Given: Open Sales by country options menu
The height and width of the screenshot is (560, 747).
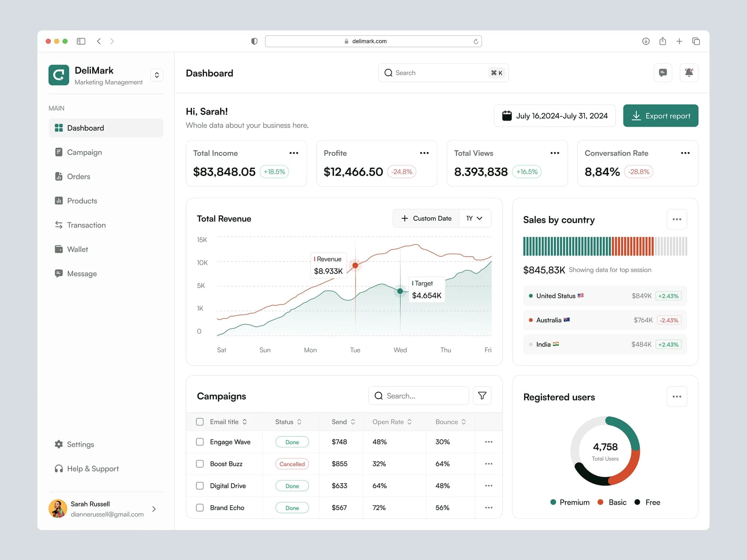Looking at the screenshot, I should pyautogui.click(x=677, y=219).
